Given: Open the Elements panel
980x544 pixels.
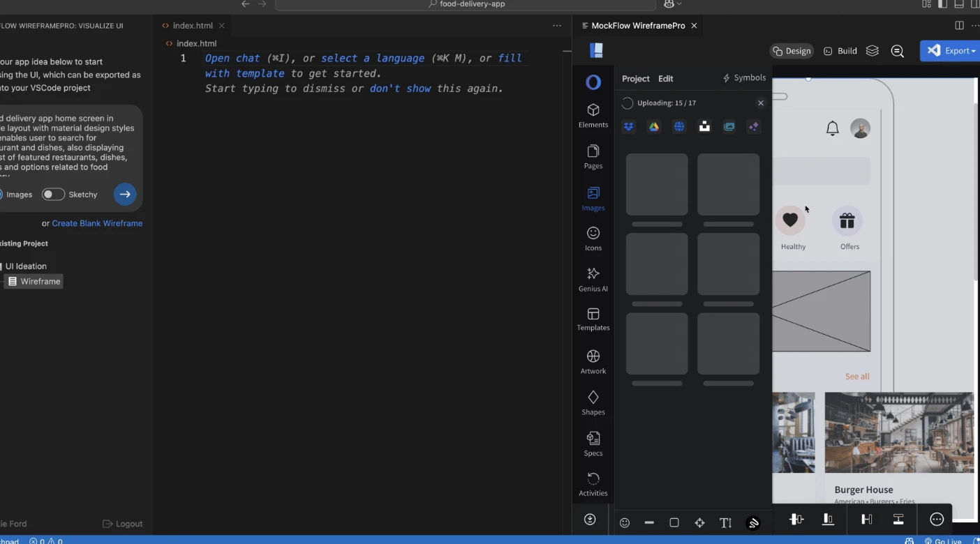Looking at the screenshot, I should point(593,115).
